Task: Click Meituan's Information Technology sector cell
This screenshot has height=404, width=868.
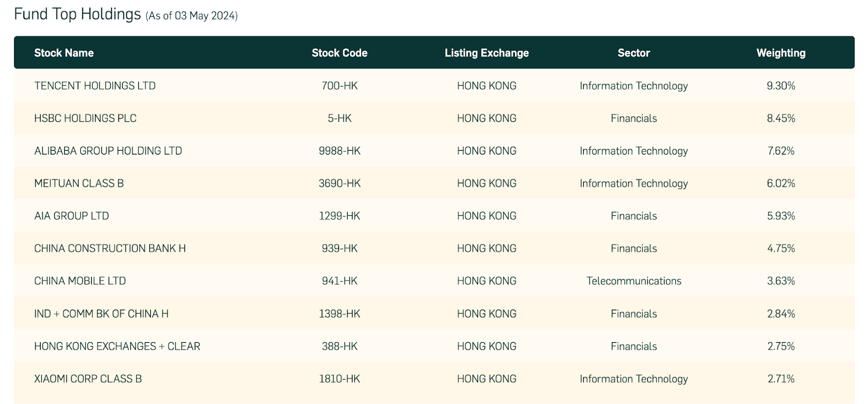Action: tap(634, 183)
